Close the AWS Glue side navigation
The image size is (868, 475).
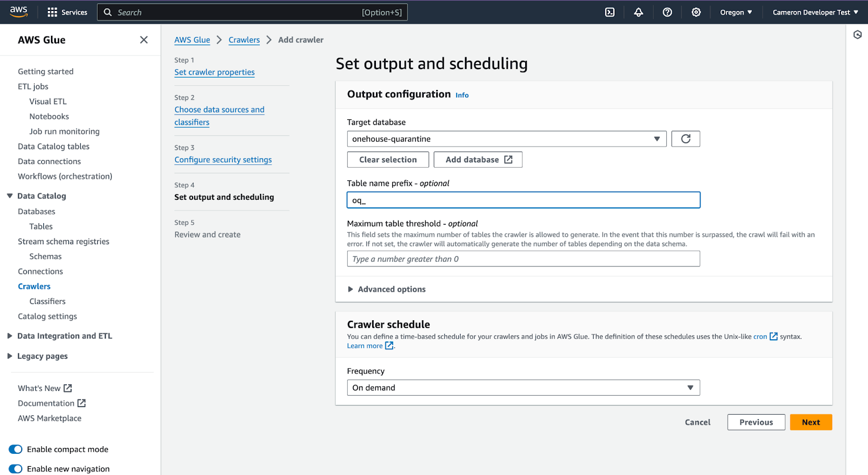point(144,40)
